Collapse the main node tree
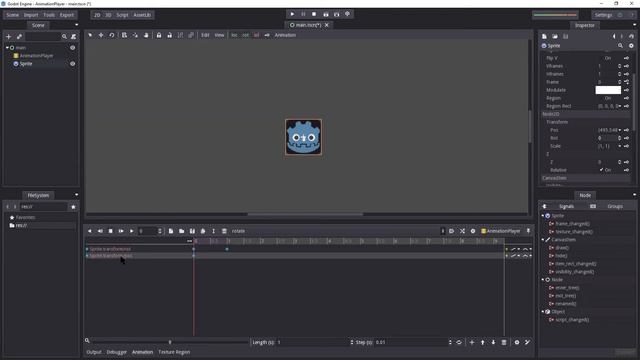640x360 pixels. 7,48
